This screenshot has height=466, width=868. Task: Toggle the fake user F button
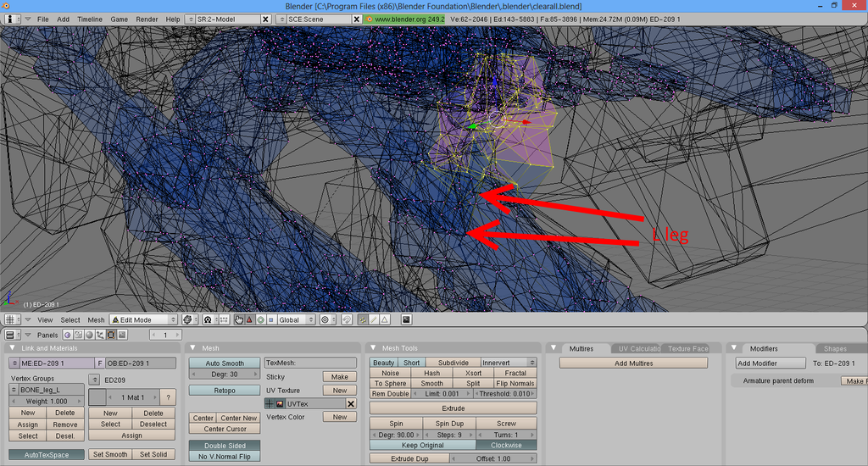(x=100, y=363)
